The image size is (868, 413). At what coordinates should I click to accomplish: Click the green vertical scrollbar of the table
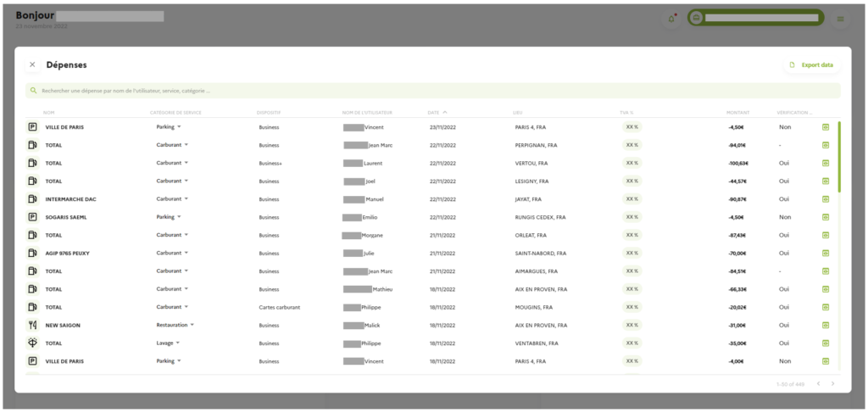click(x=839, y=157)
